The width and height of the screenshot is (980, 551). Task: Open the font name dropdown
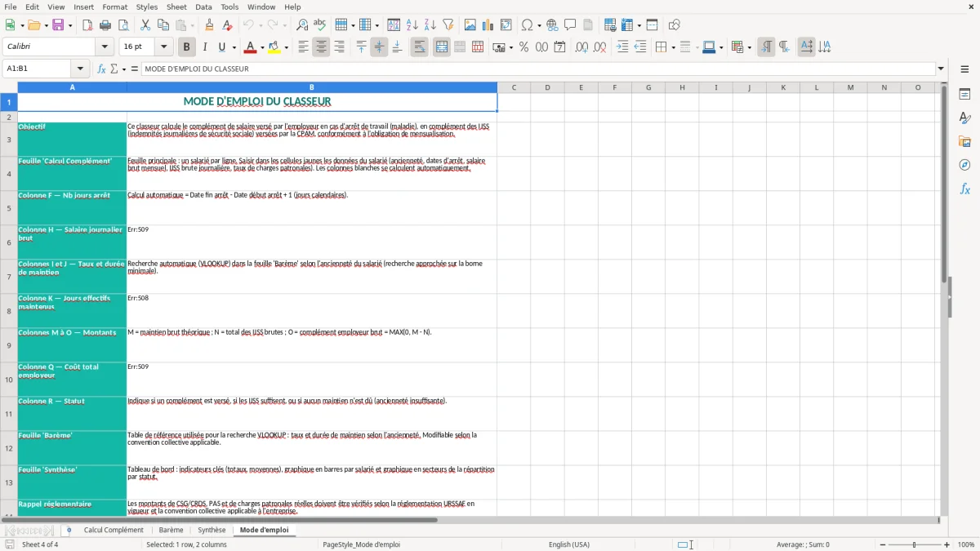point(104,47)
